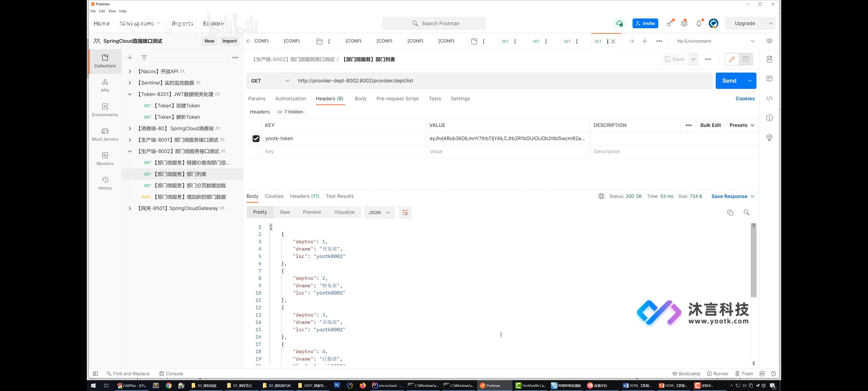Search within the response body

point(746,213)
